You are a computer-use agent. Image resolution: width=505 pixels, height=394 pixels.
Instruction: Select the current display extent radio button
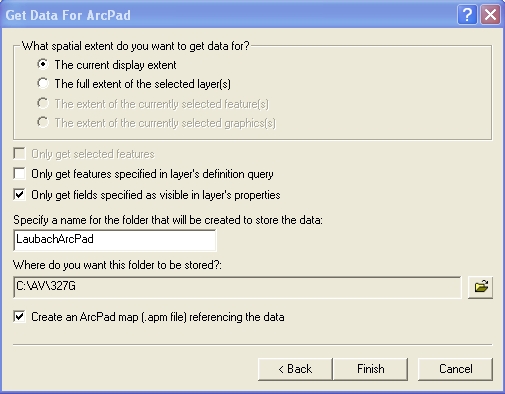pos(43,64)
